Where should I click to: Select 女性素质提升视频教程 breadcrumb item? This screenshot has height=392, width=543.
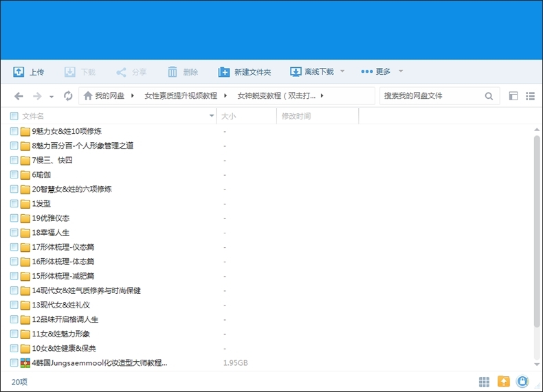[180, 96]
